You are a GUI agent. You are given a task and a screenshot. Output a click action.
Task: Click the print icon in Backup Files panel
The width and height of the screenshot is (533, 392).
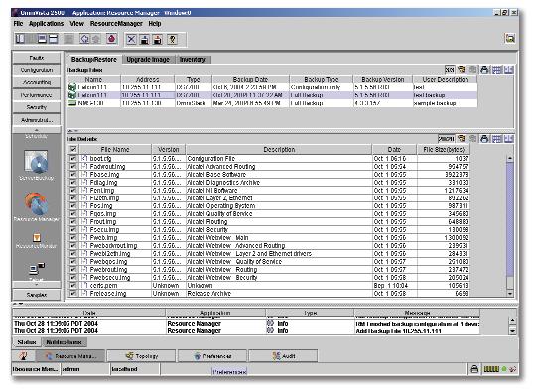pyautogui.click(x=484, y=70)
